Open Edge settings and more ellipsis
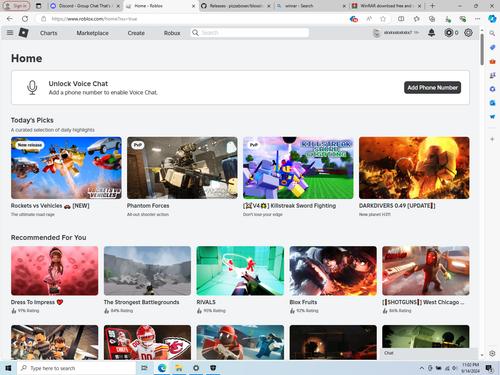Viewport: 500px width, 375px height. [478, 19]
